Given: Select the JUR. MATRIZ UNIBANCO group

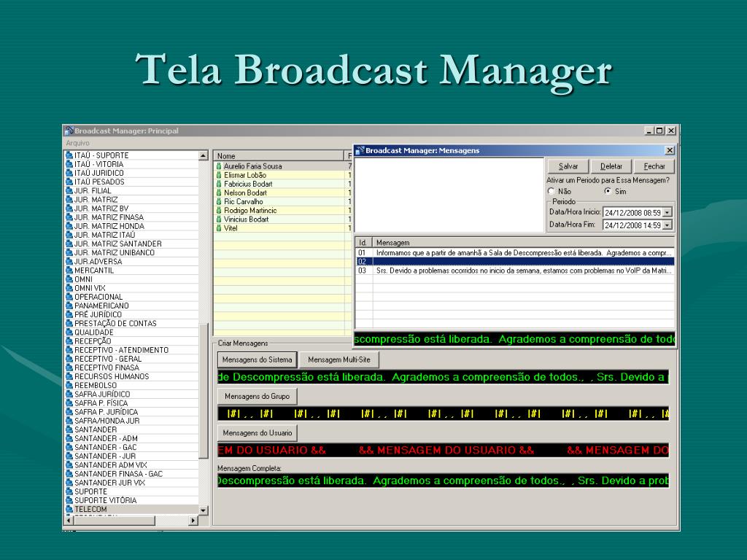Looking at the screenshot, I should point(115,252).
